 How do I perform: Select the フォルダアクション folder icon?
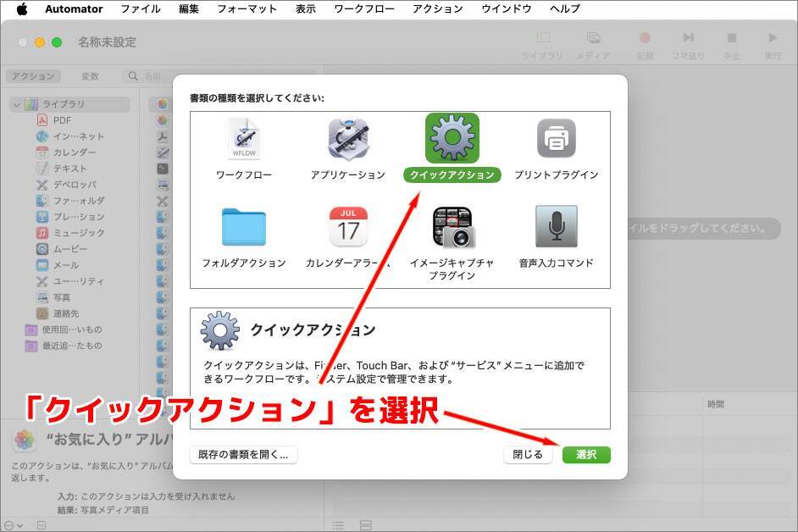[243, 227]
